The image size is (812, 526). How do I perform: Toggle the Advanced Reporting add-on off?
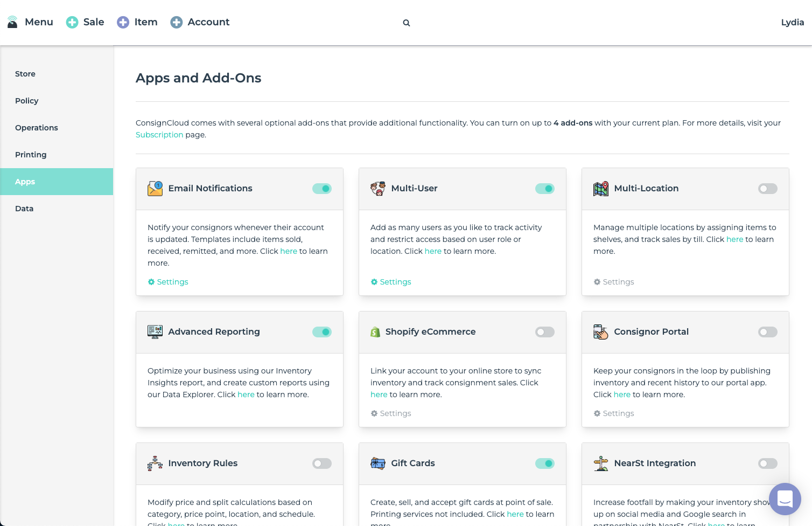coord(322,332)
